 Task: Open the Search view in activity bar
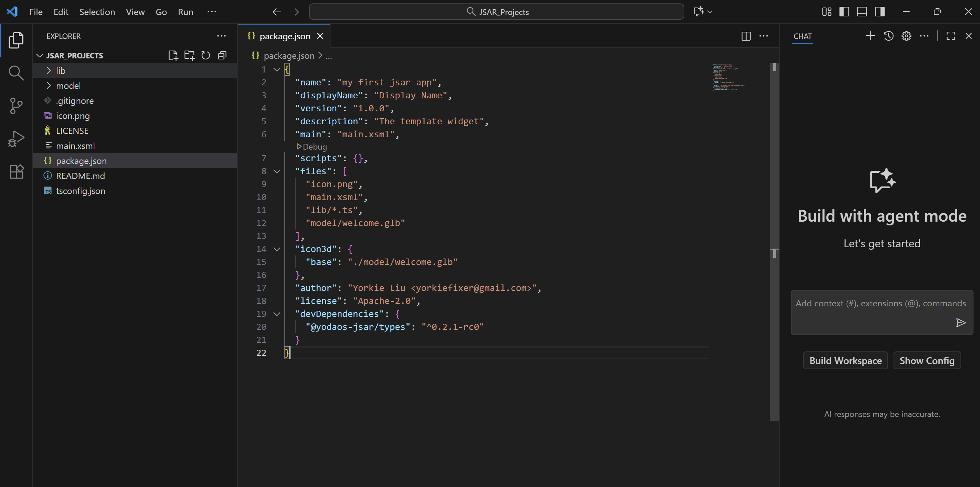[16, 73]
